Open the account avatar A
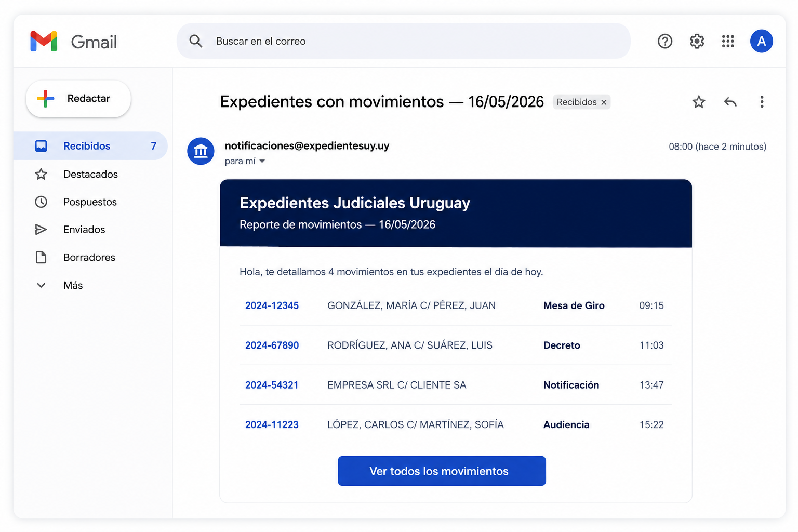 [x=762, y=41]
